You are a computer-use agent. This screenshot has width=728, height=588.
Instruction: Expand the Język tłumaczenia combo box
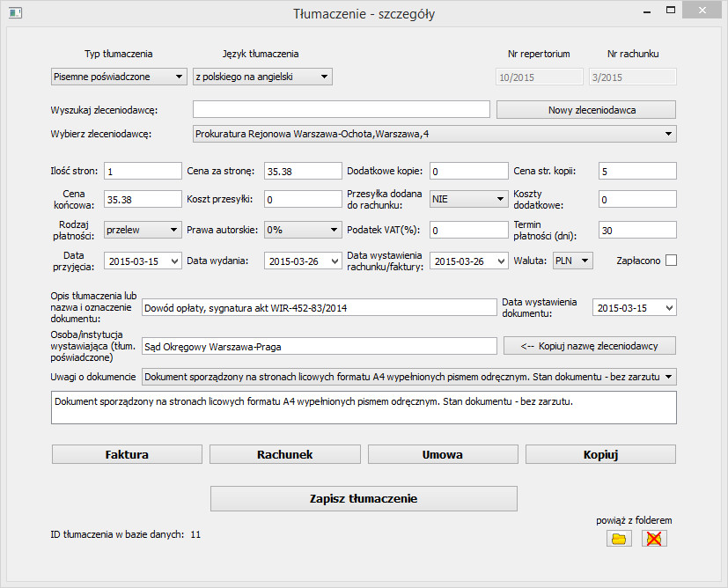(x=263, y=77)
